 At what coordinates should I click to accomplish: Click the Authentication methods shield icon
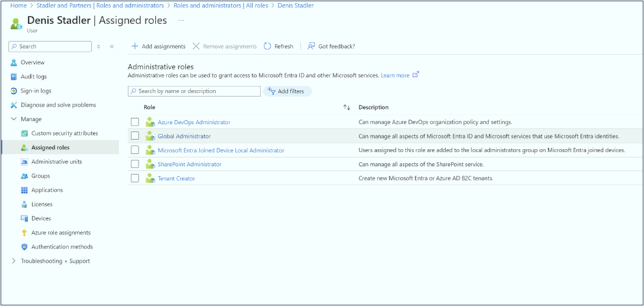[24, 247]
